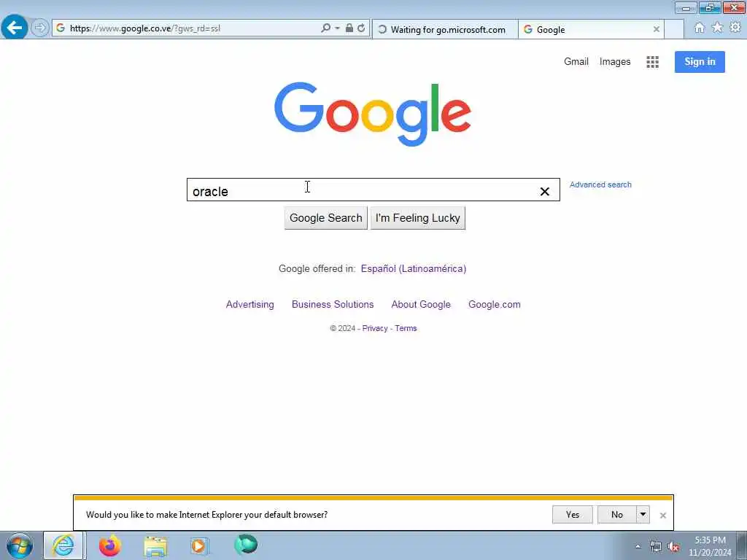Open the Google apps grid icon
The height and width of the screenshot is (560, 747).
point(652,62)
